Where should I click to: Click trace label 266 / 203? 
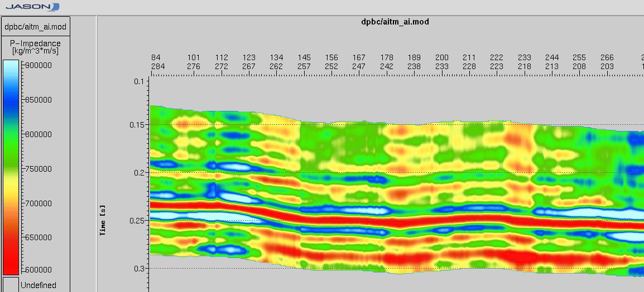click(607, 62)
